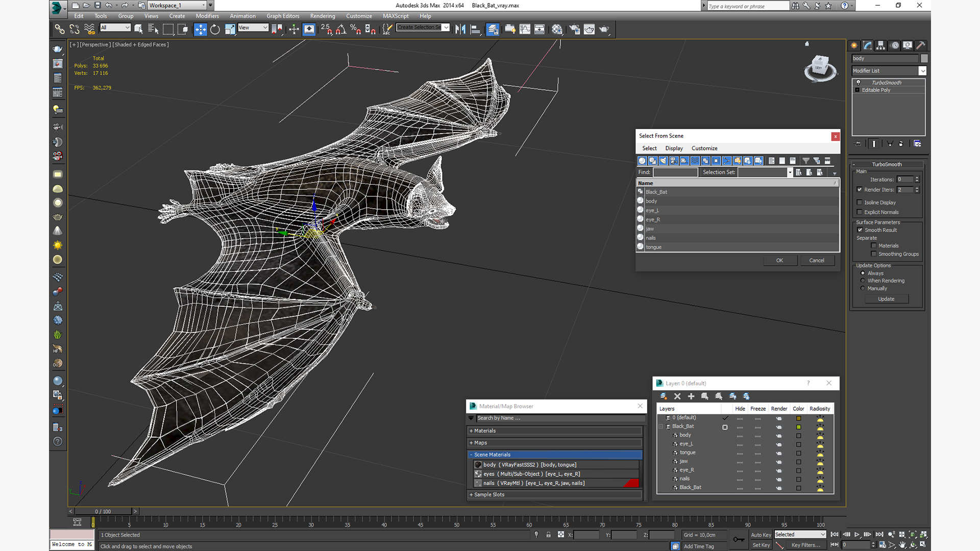
Task: Open the Rendering menu
Action: point(323,16)
